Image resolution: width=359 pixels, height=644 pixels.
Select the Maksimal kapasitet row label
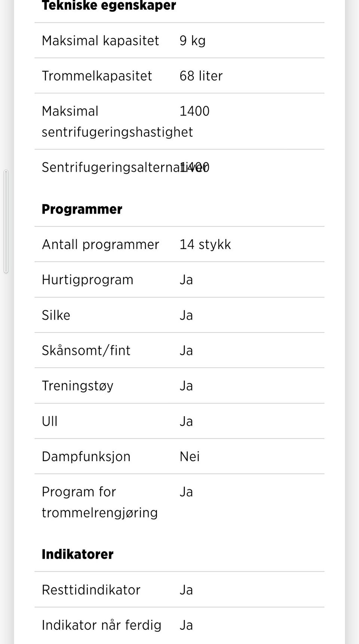pos(100,40)
